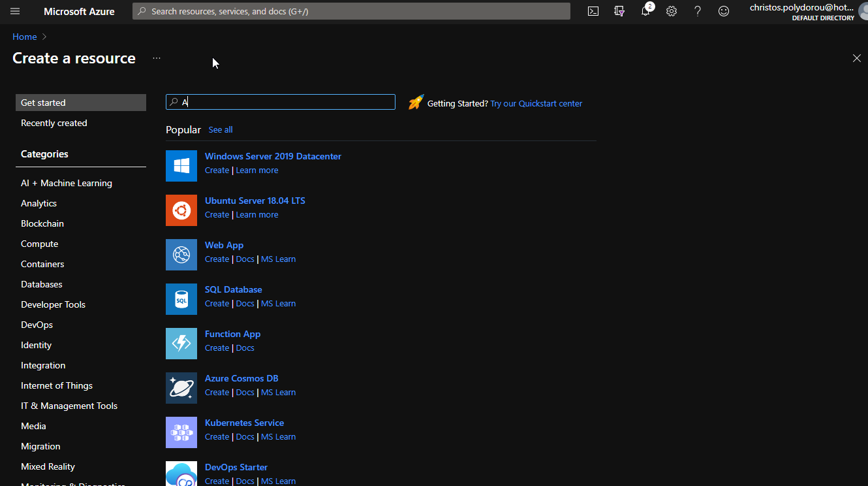This screenshot has width=868, height=486.
Task: Open the Mixed Reality category
Action: point(48,466)
